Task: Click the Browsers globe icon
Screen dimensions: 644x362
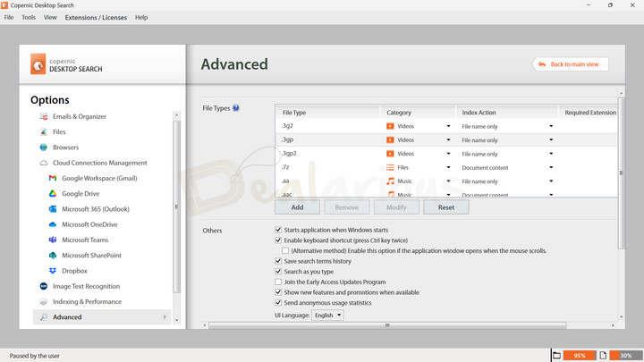Action: 44,147
